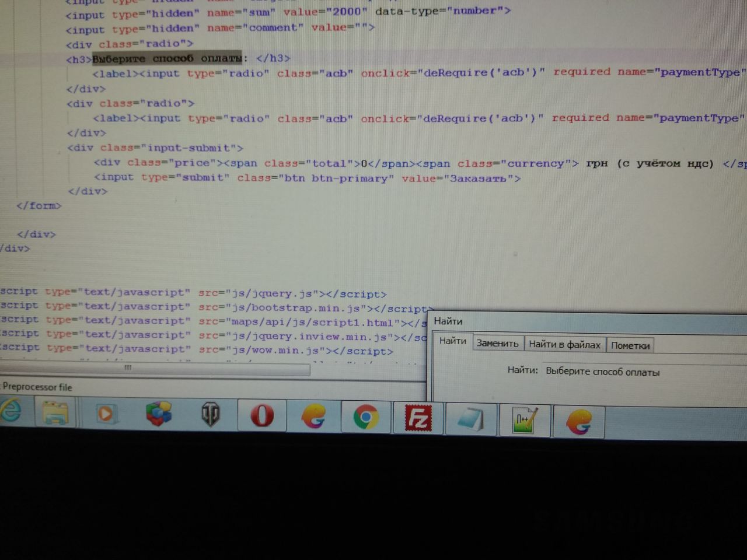Open Internet Explorer from the taskbar
The height and width of the screenshot is (560, 747).
click(x=11, y=411)
